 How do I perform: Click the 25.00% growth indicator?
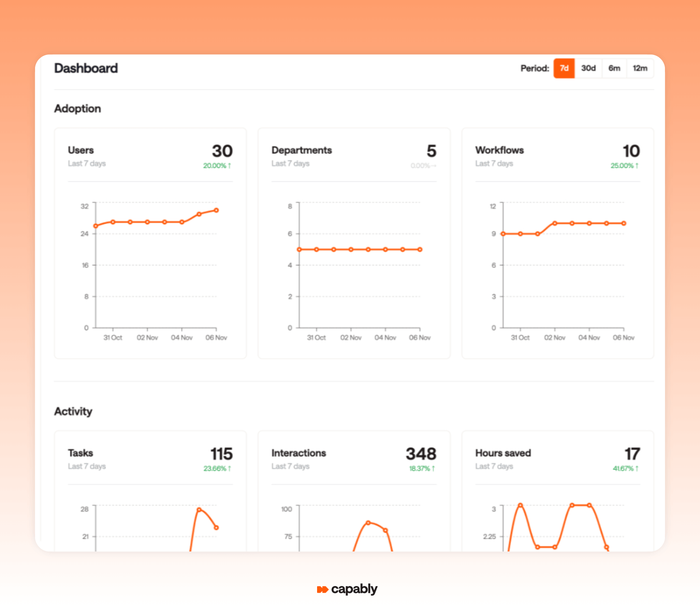[x=625, y=166]
